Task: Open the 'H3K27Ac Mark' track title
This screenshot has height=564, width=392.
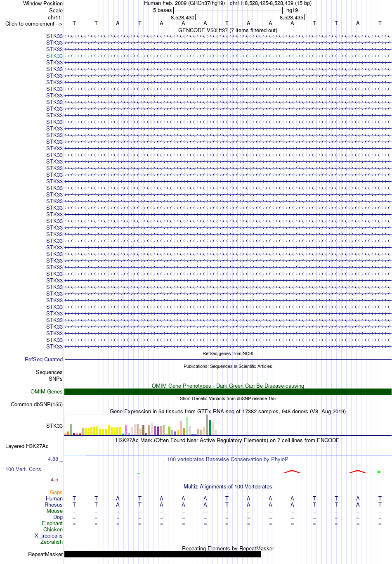Action: pos(228,440)
